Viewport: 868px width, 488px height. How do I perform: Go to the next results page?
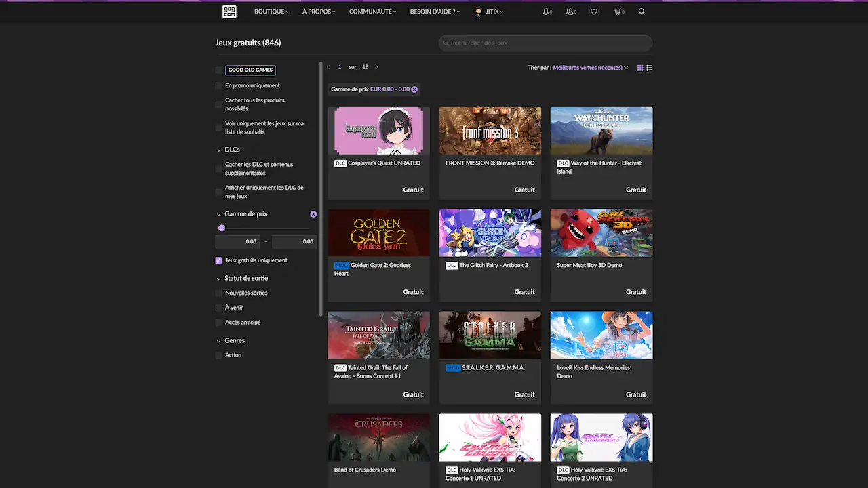click(376, 67)
